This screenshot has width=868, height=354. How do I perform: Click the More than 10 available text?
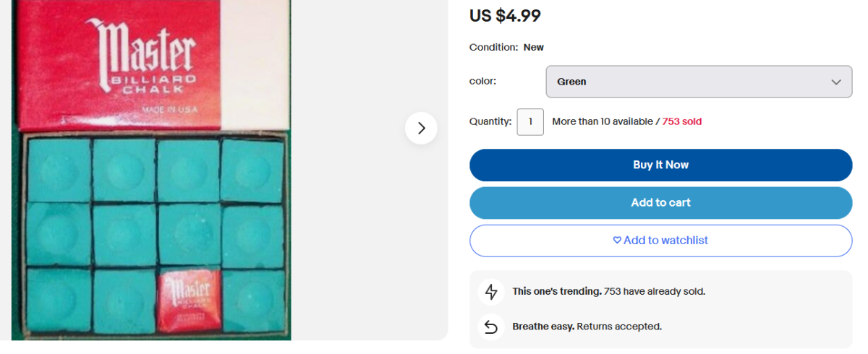click(603, 122)
